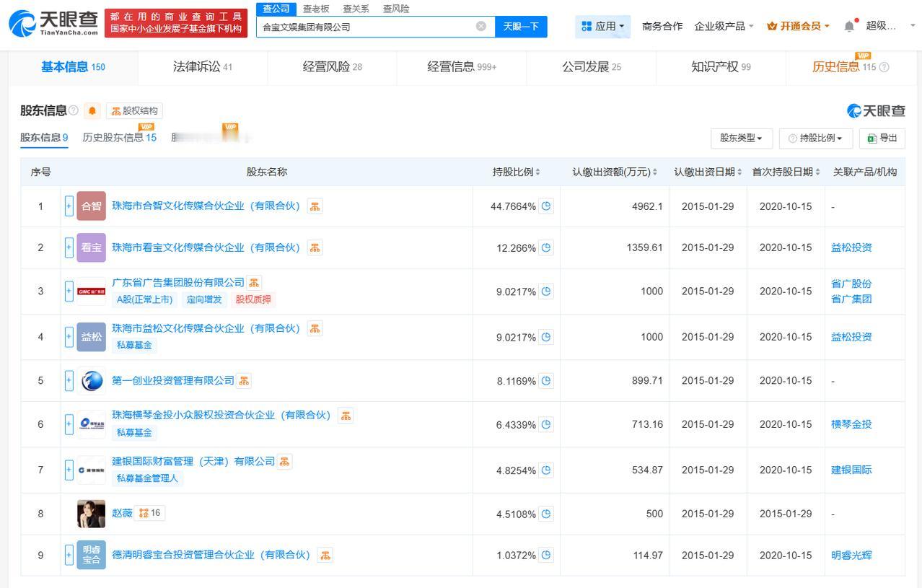Image resolution: width=922 pixels, height=588 pixels.
Task: Click the 股权质押 tag under 广东省广告集团
Action: 253,299
